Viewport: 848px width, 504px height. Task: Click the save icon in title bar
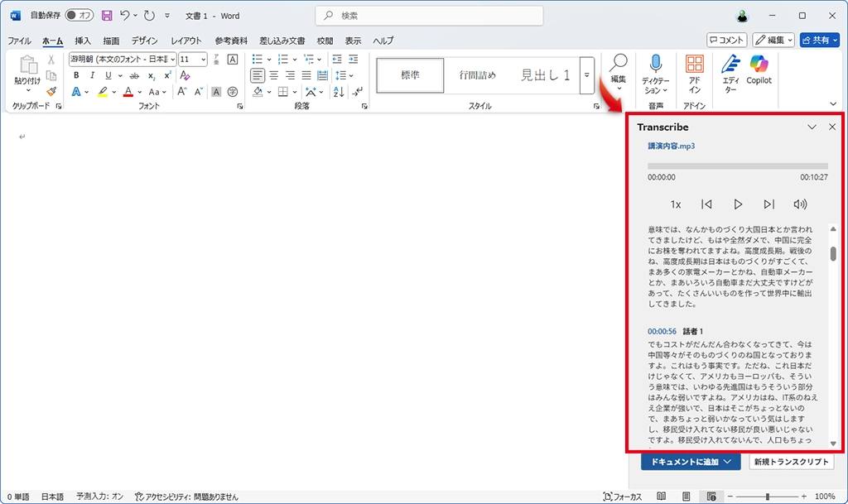pyautogui.click(x=107, y=16)
